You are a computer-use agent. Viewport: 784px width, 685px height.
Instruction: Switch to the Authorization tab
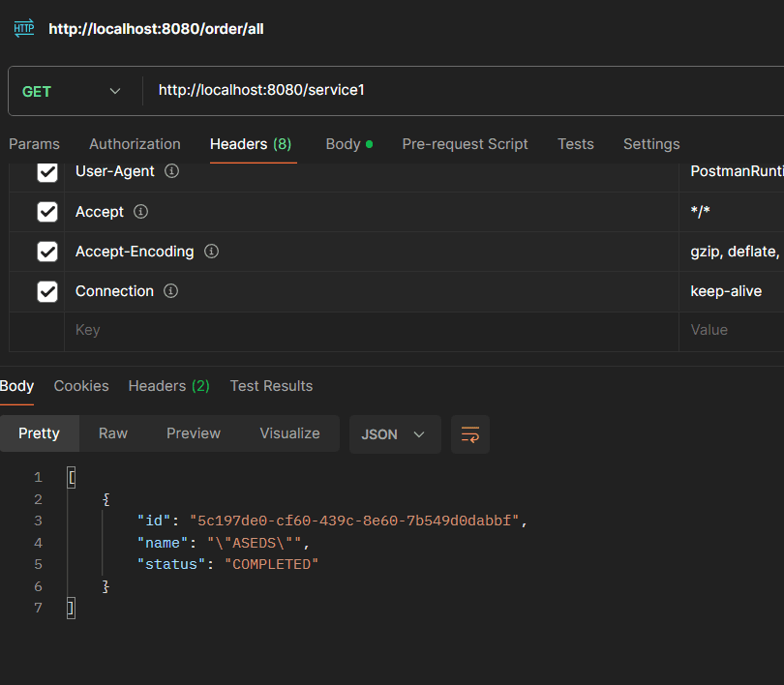click(x=135, y=144)
